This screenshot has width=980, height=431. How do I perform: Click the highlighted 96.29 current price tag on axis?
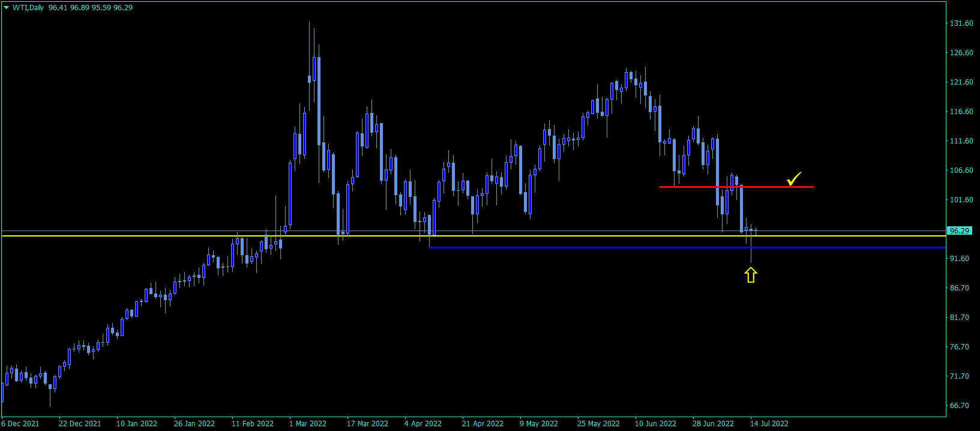(960, 231)
